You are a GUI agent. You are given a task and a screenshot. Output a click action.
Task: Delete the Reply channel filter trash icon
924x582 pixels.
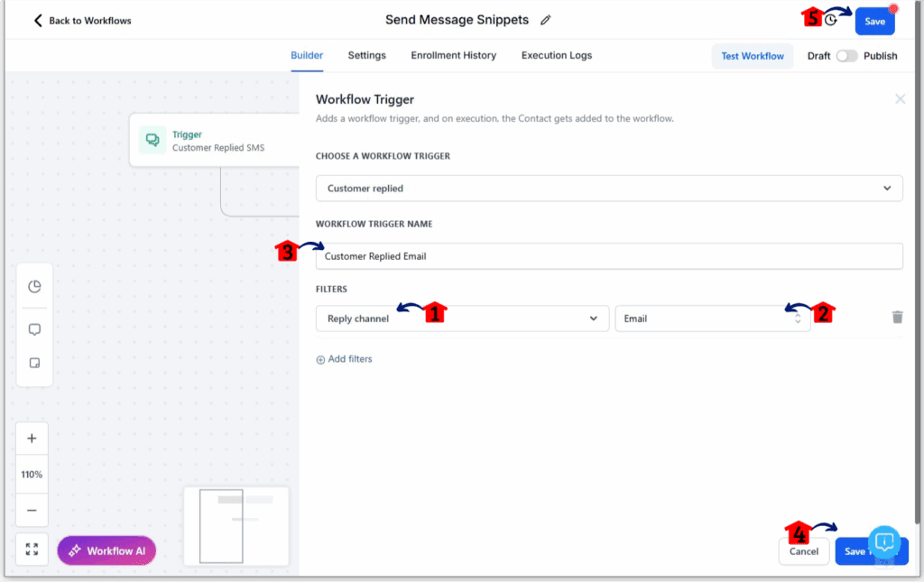pyautogui.click(x=898, y=317)
